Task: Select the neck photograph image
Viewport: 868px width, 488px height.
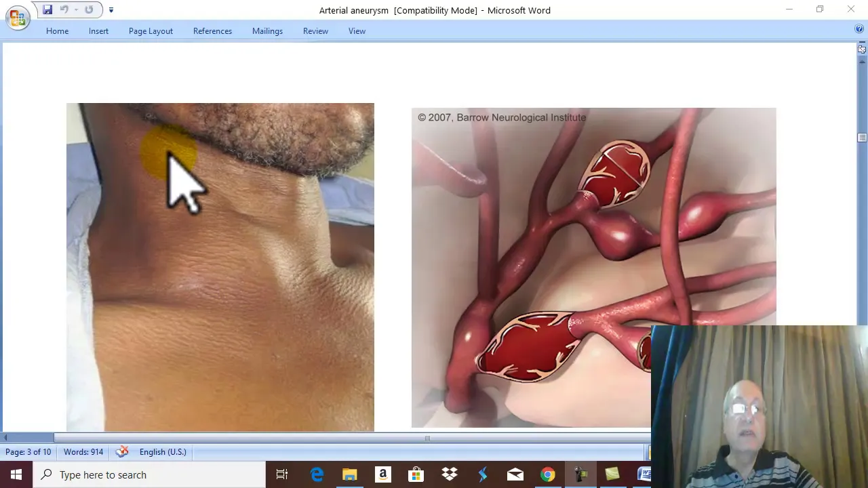Action: tap(220, 267)
